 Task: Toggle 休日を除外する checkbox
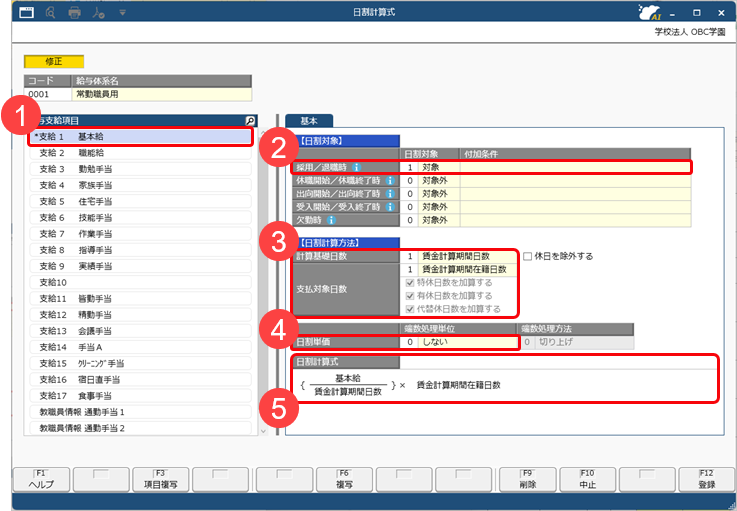(x=527, y=256)
